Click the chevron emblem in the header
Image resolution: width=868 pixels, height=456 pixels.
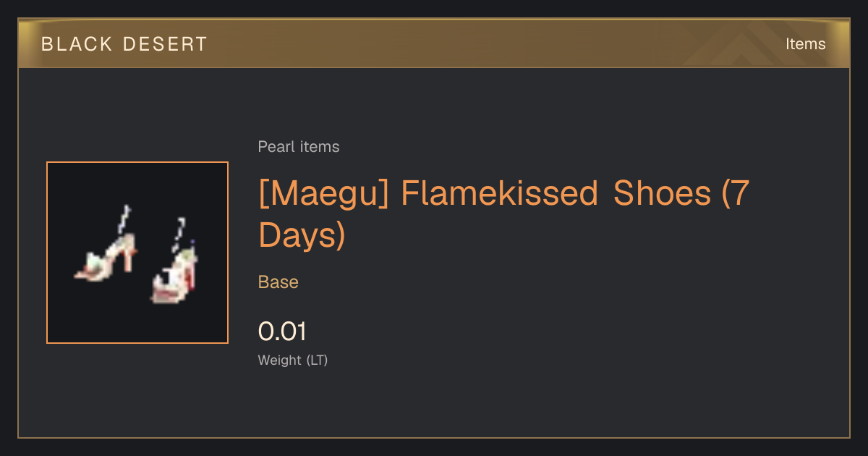point(745,43)
